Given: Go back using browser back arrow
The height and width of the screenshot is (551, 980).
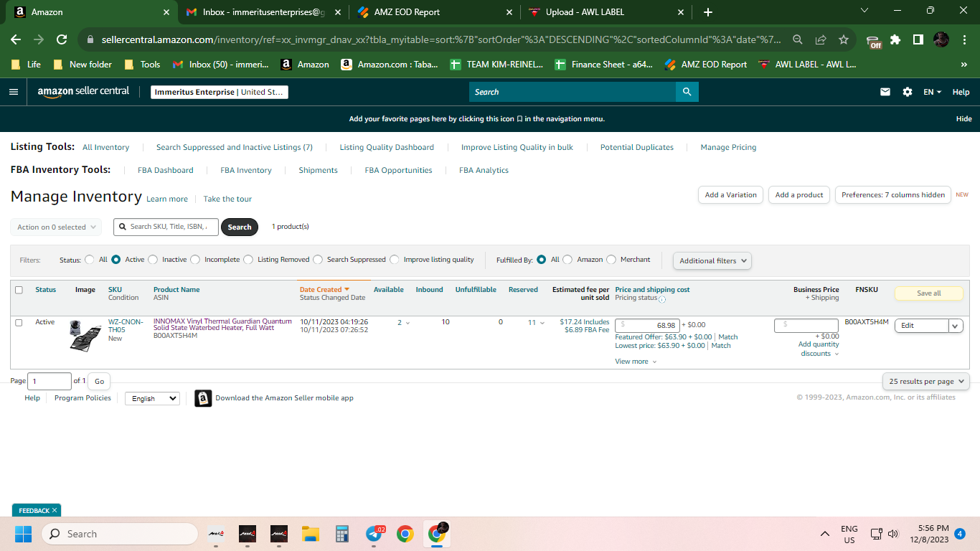Looking at the screenshot, I should pos(16,39).
